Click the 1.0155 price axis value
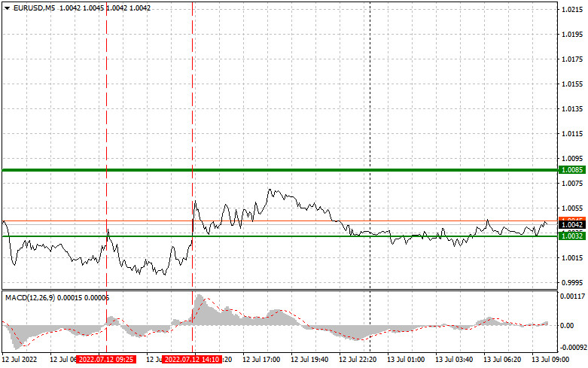The width and height of the screenshot is (588, 368). [x=572, y=84]
